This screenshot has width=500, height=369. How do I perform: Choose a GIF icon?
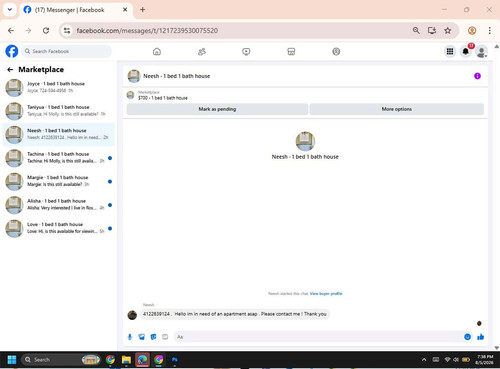pos(165,337)
